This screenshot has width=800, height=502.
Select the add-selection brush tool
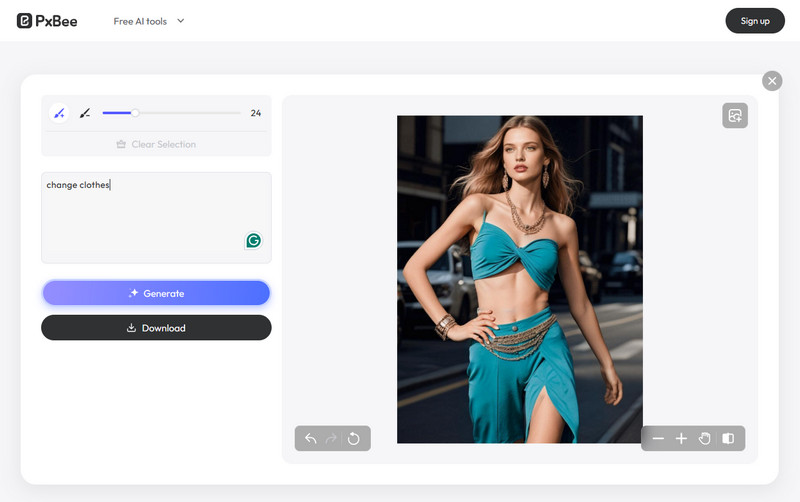(59, 113)
